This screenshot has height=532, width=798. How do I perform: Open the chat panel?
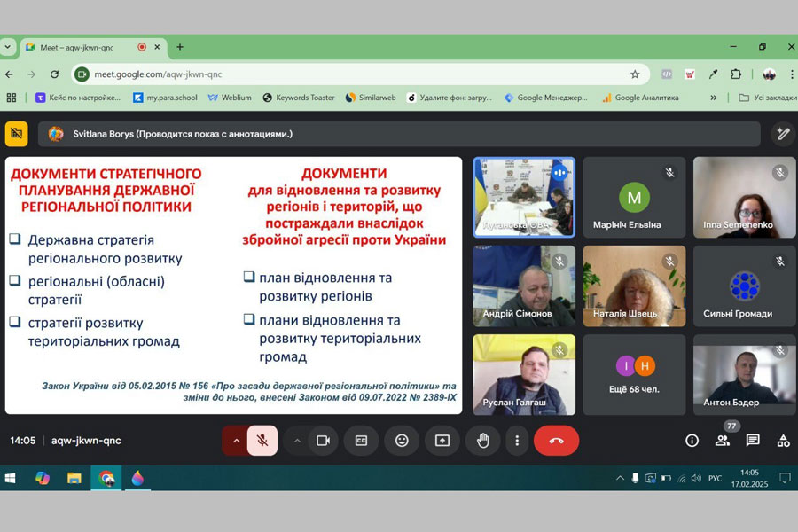coord(753,441)
